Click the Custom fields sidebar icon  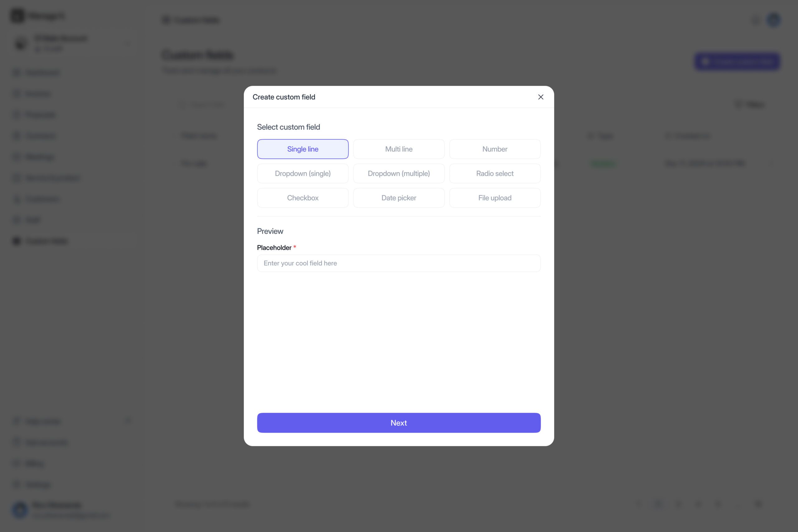coord(16,241)
